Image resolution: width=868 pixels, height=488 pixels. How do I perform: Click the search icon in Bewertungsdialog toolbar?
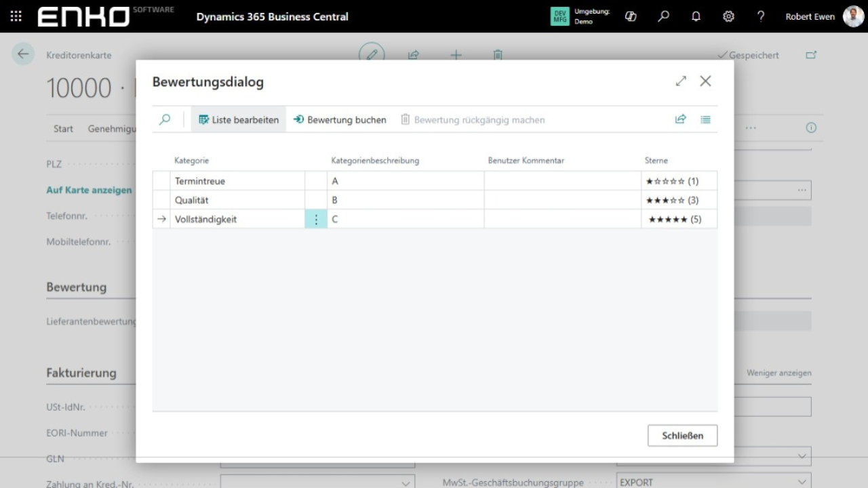tap(165, 119)
